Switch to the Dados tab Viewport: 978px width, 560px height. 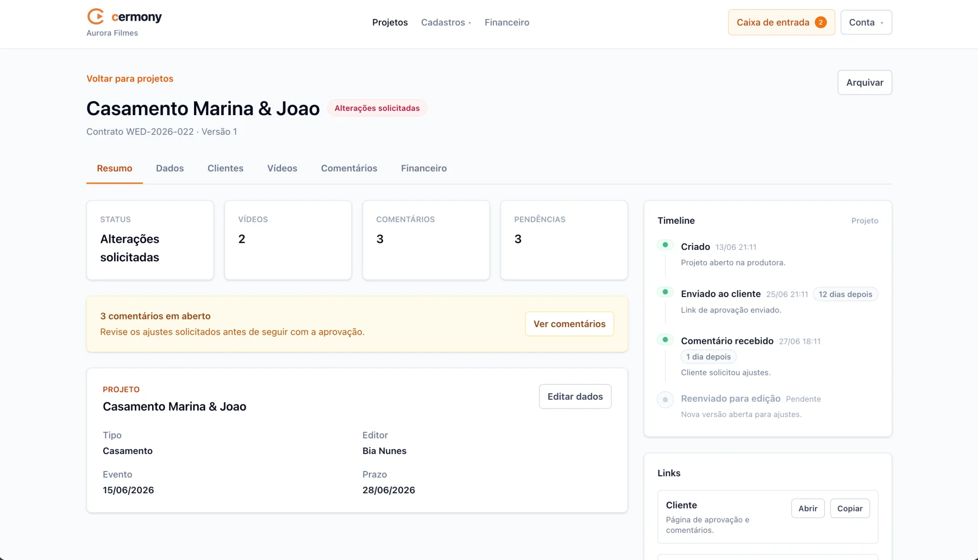click(x=170, y=168)
